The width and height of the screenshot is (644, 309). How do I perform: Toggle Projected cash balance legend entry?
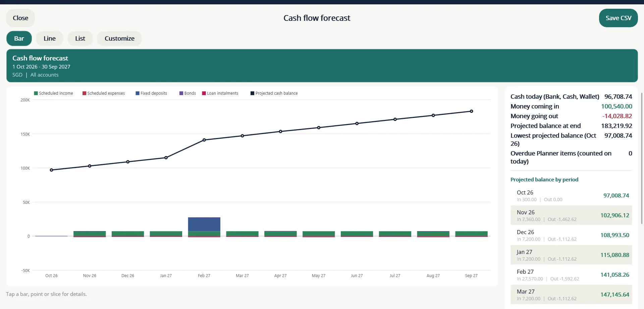click(x=274, y=93)
